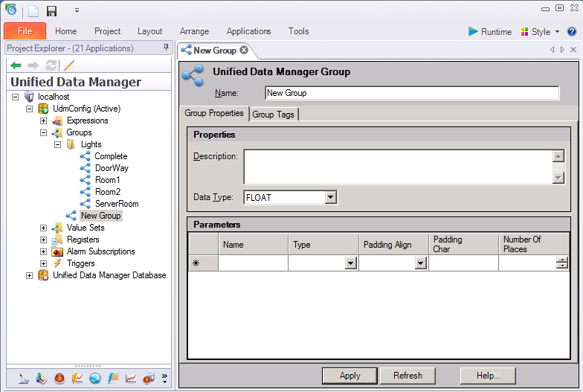Viewport: 583px width, 392px height.
Task: Open the Data Type dropdown
Action: point(331,198)
